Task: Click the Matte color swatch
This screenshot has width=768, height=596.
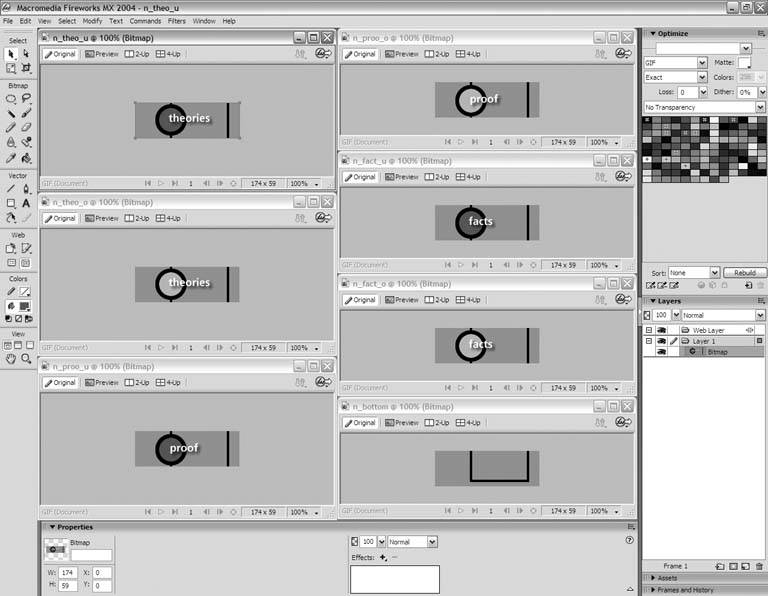Action: click(745, 62)
